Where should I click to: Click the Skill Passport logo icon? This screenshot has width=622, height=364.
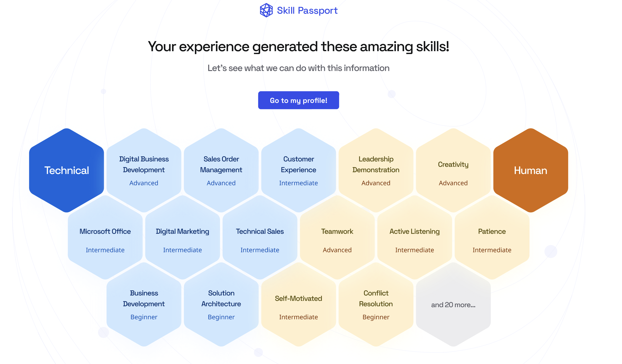pos(266,10)
